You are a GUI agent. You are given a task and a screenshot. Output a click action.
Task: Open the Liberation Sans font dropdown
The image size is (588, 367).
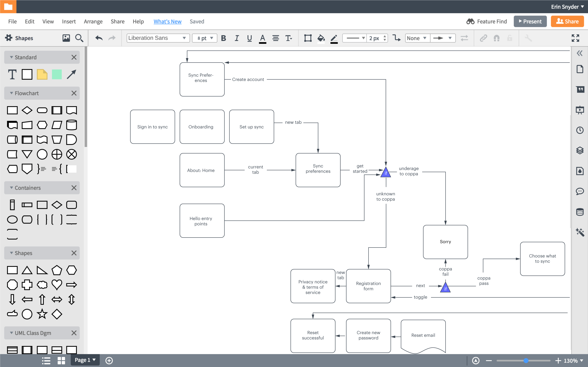pyautogui.click(x=158, y=38)
